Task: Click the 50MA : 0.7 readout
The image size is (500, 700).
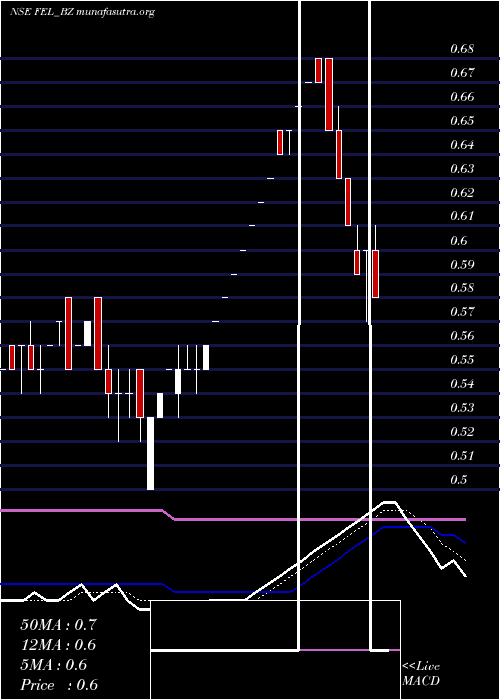Action: (x=58, y=625)
